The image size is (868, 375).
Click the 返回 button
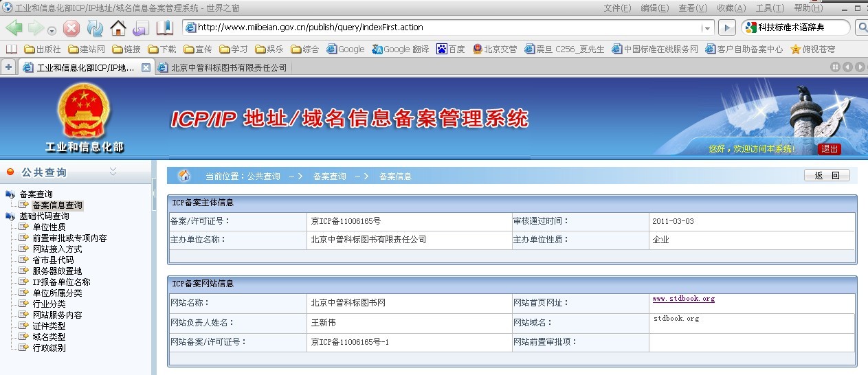pos(827,176)
